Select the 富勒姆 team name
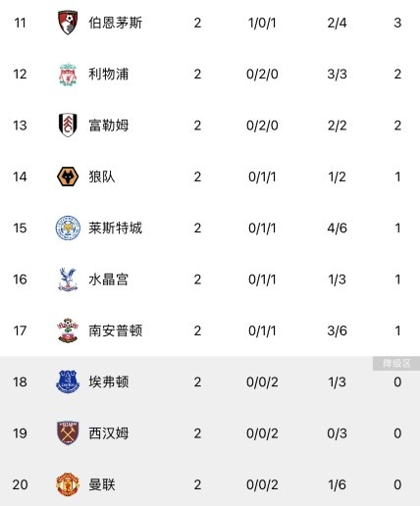420x506 pixels. [109, 126]
